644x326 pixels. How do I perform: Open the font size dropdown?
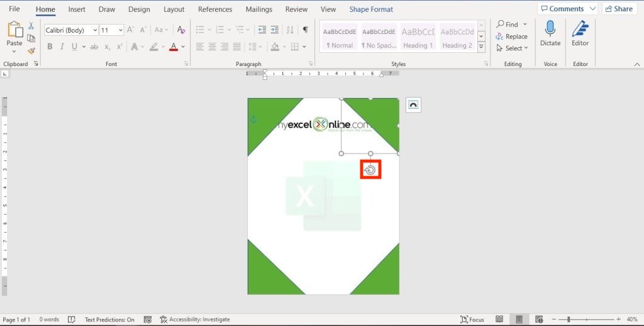tap(120, 30)
